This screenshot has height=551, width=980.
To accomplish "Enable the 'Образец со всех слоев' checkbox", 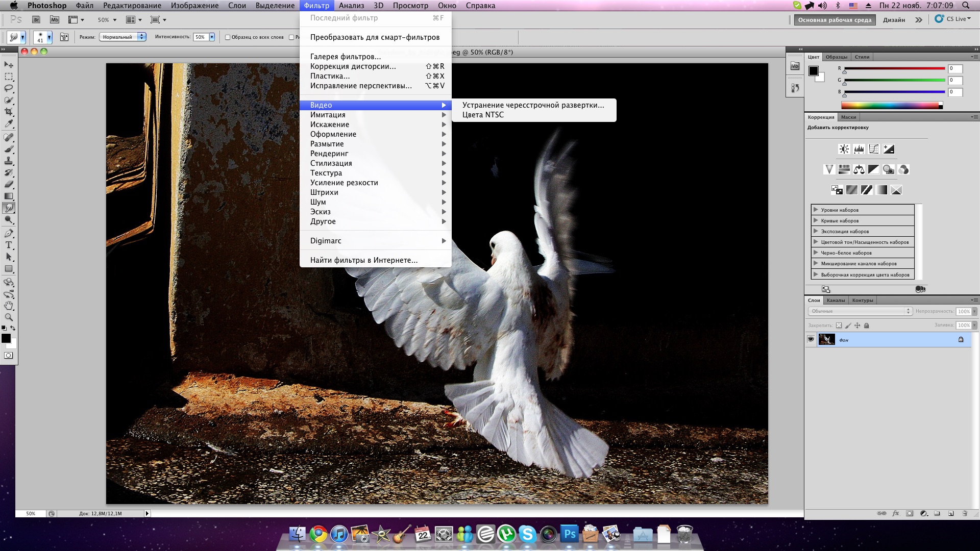I will point(228,37).
